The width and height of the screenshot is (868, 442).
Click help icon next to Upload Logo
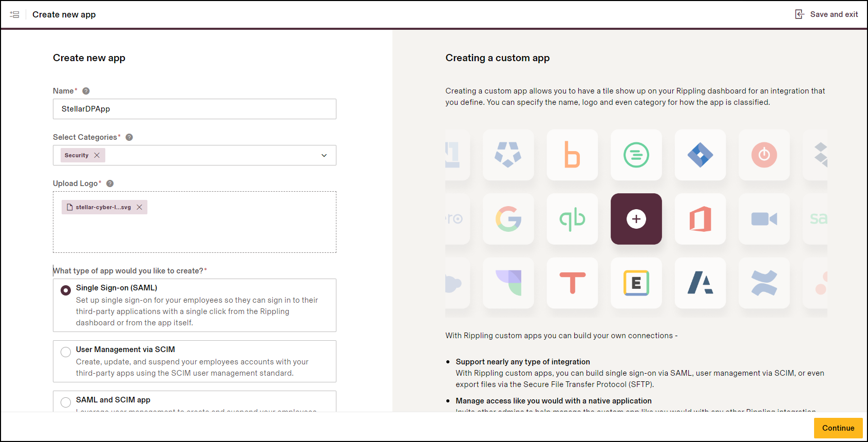tap(110, 183)
